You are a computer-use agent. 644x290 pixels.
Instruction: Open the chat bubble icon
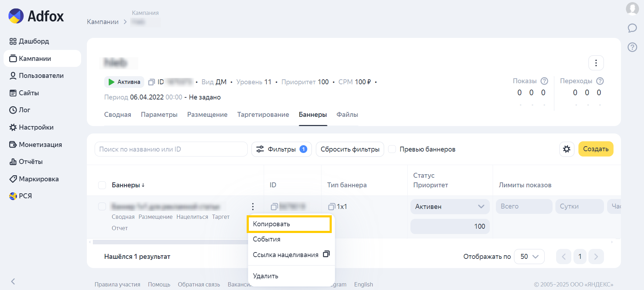point(632,28)
